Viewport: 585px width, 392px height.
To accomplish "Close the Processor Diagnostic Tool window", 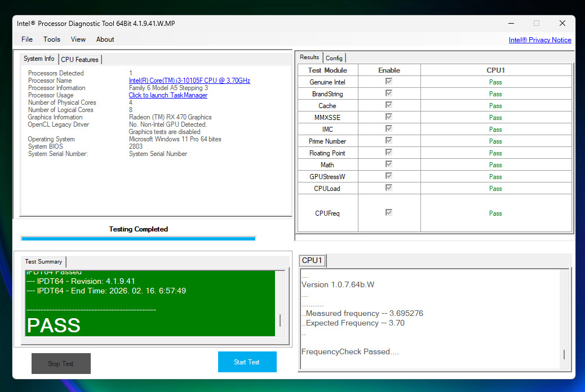I will (562, 23).
